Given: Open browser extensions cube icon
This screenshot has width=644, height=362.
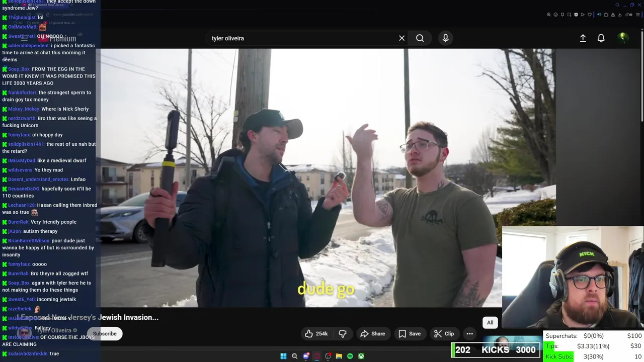Looking at the screenshot, I should [x=606, y=15].
